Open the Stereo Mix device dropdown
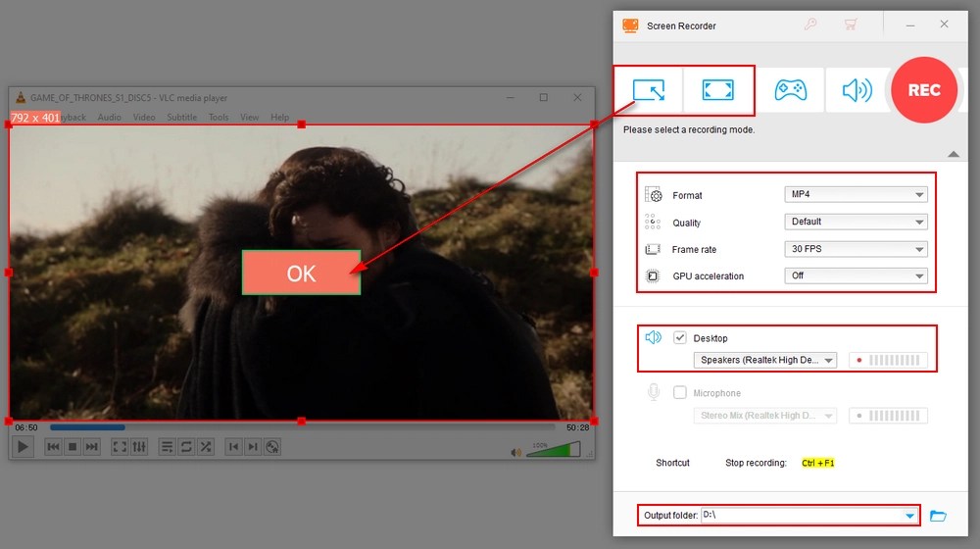Screen dimensions: 980x549 tap(765, 416)
